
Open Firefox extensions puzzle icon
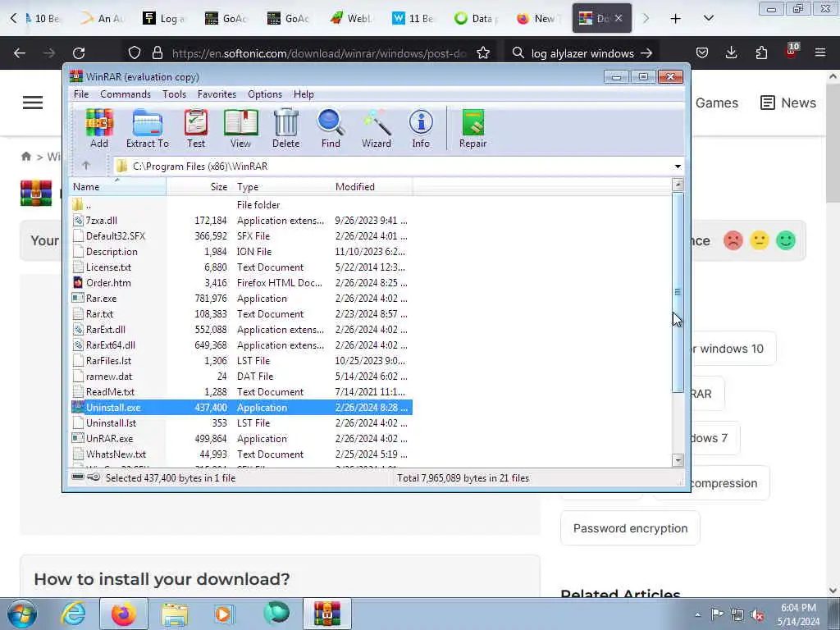point(761,53)
